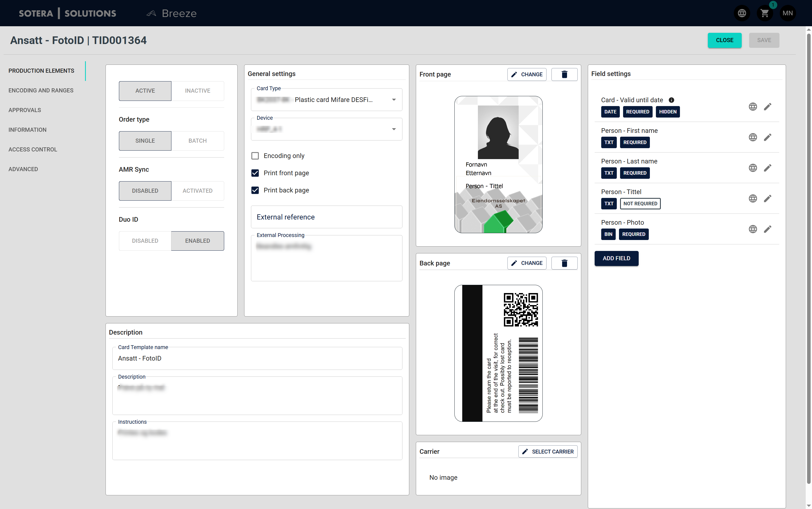Edit the Person - First name field settings
This screenshot has height=509, width=812.
768,137
